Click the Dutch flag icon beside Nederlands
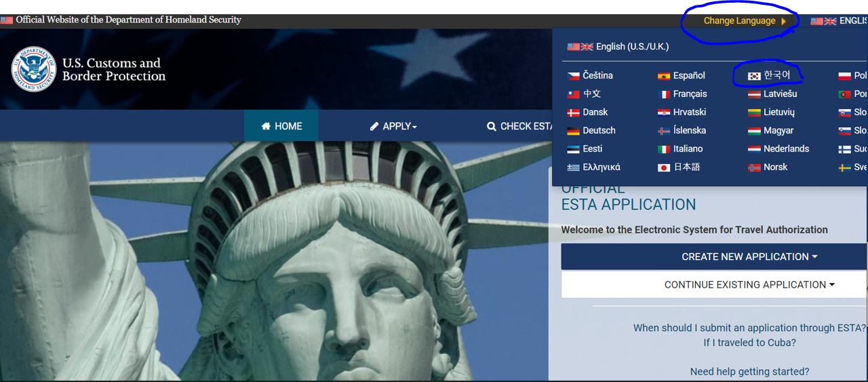The width and height of the screenshot is (868, 382). point(754,149)
